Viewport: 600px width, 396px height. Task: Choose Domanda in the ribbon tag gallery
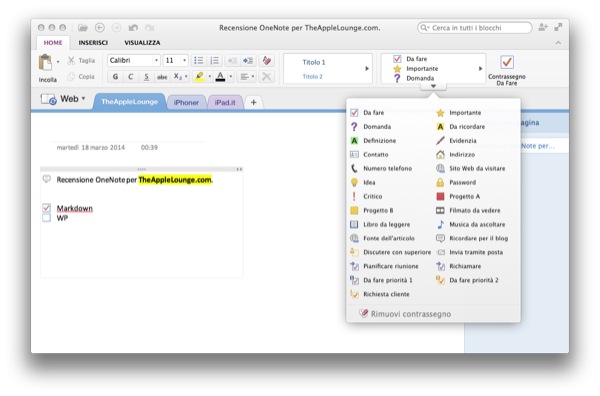tap(414, 78)
